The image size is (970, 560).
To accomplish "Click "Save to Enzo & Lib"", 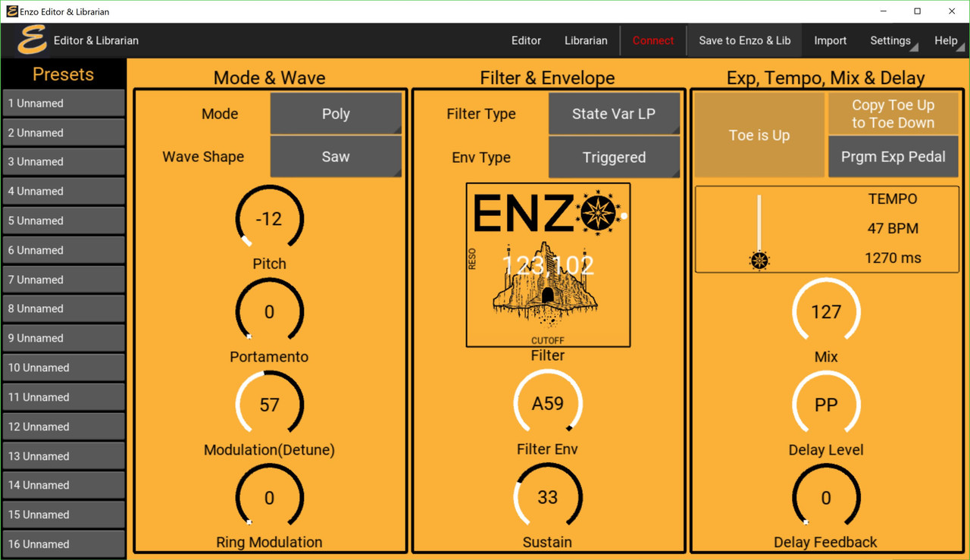I will 743,40.
